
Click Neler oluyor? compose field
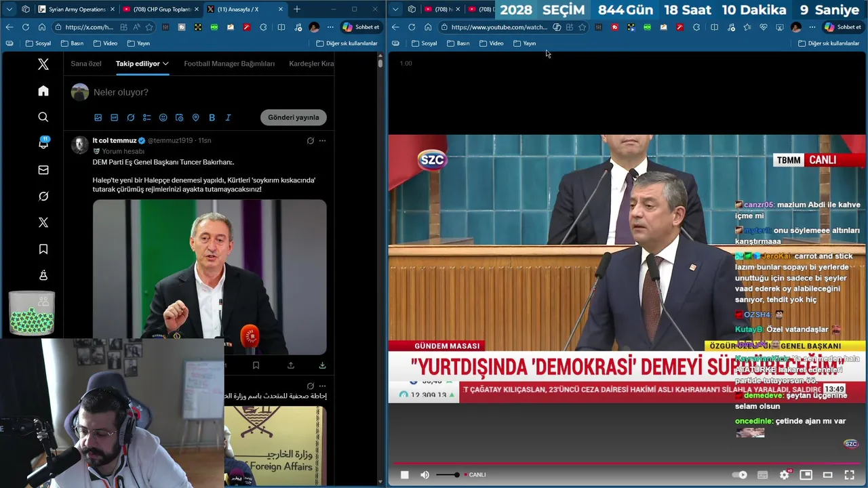121,92
